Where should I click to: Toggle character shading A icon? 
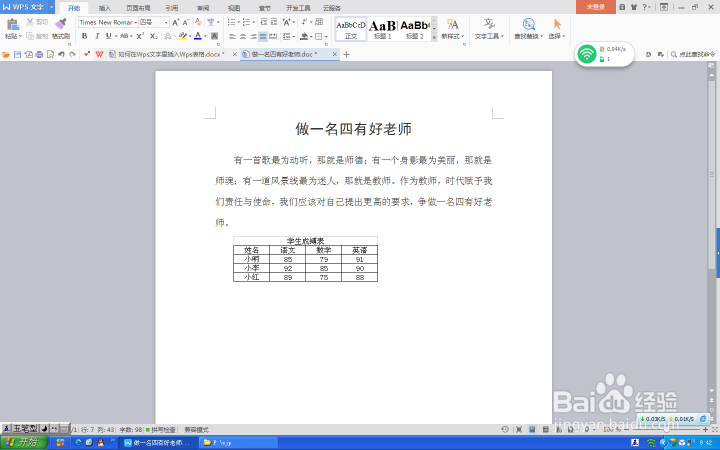point(214,36)
